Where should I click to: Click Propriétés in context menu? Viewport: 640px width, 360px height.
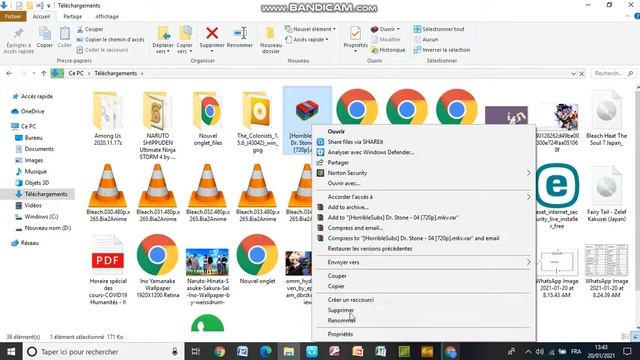(340, 334)
